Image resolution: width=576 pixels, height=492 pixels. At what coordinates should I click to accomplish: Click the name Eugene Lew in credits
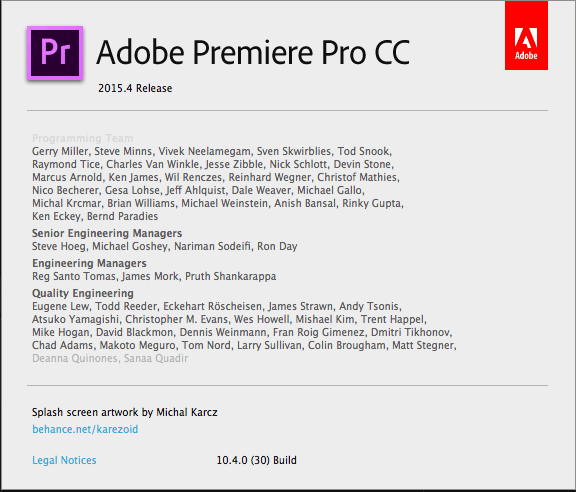pyautogui.click(x=61, y=306)
